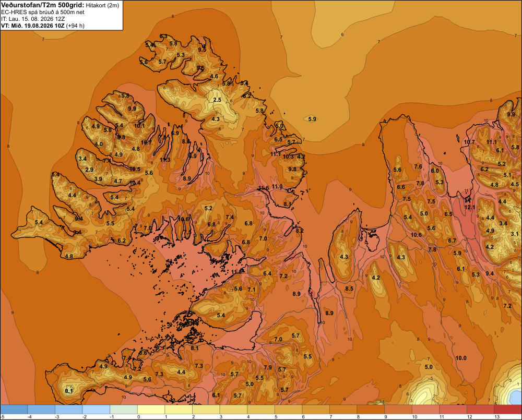This screenshot has width=522, height=420.
Task: Click the 11.3 temperature label
Action: click(165, 160)
